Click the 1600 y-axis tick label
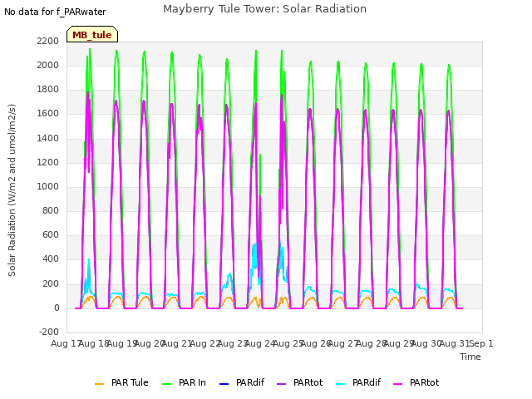Screen dimensions: 532x399 point(48,114)
